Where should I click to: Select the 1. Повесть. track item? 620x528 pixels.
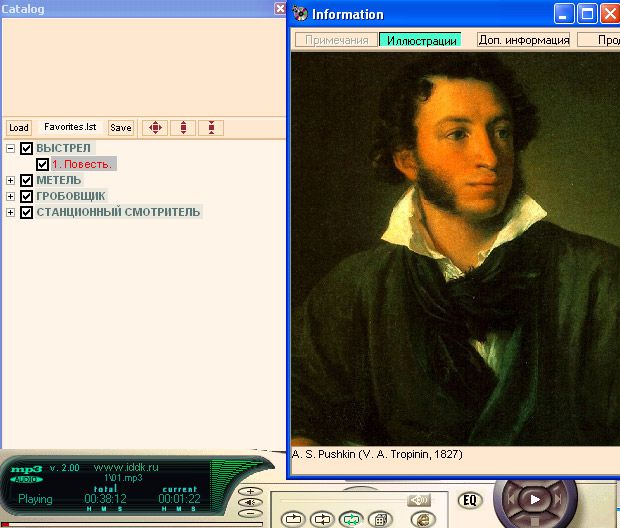click(83, 164)
